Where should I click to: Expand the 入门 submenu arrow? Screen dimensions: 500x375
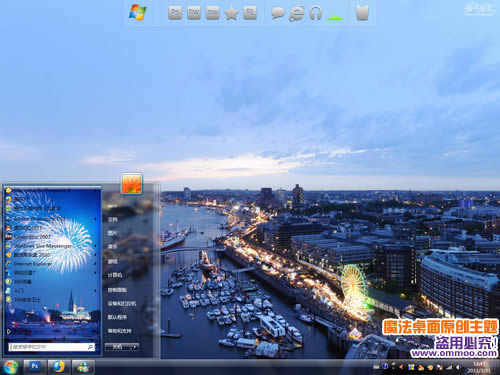coord(96,291)
